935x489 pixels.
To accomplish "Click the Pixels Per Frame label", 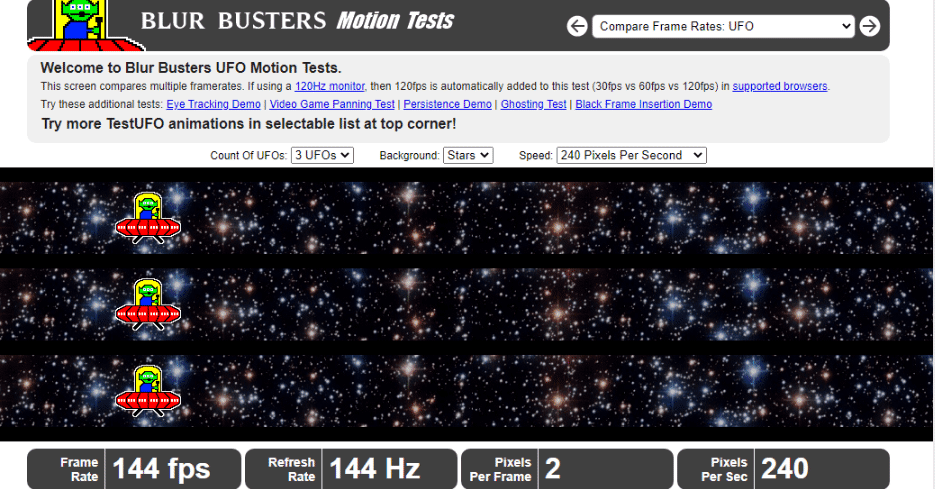I will tap(500, 469).
